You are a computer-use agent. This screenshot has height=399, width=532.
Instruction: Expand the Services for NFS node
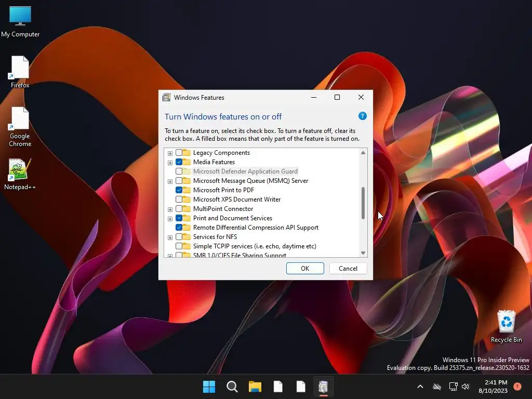[x=170, y=237]
